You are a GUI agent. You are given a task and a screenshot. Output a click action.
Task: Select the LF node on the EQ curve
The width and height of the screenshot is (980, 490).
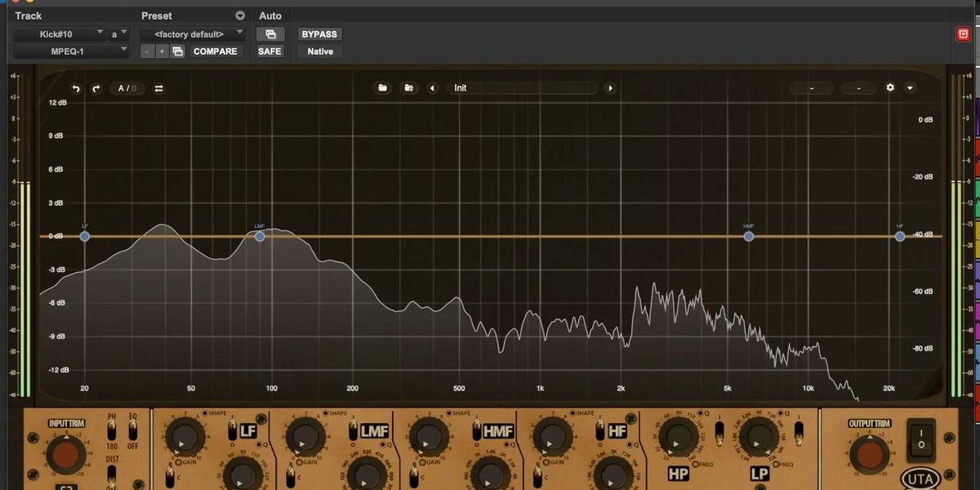tap(84, 236)
